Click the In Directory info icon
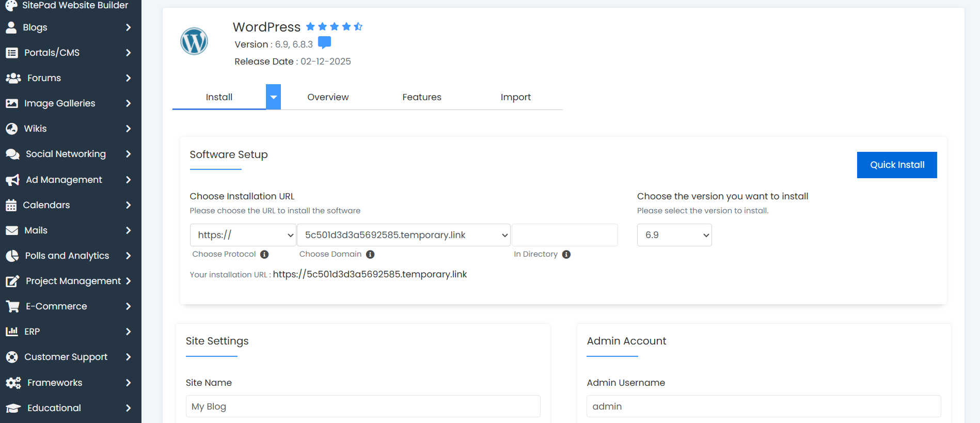The width and height of the screenshot is (980, 423). pyautogui.click(x=566, y=254)
